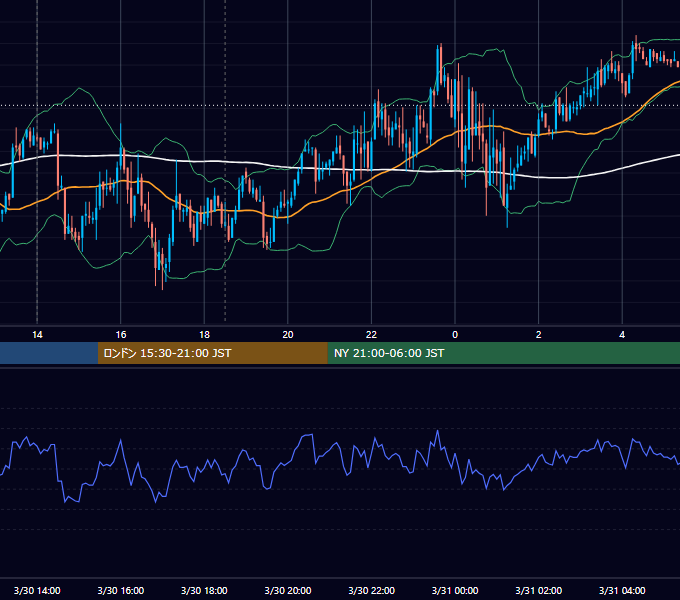Click the 3/30 14:00 date label
The height and width of the screenshot is (600, 680).
(37, 590)
